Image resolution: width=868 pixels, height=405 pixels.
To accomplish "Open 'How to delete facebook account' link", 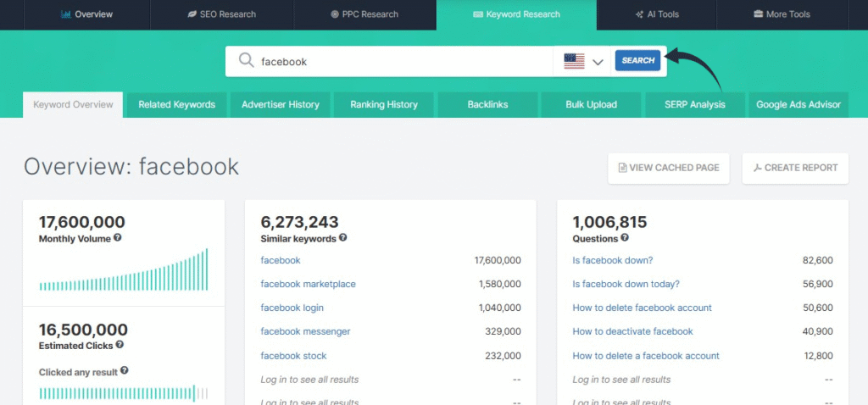I will (x=643, y=308).
